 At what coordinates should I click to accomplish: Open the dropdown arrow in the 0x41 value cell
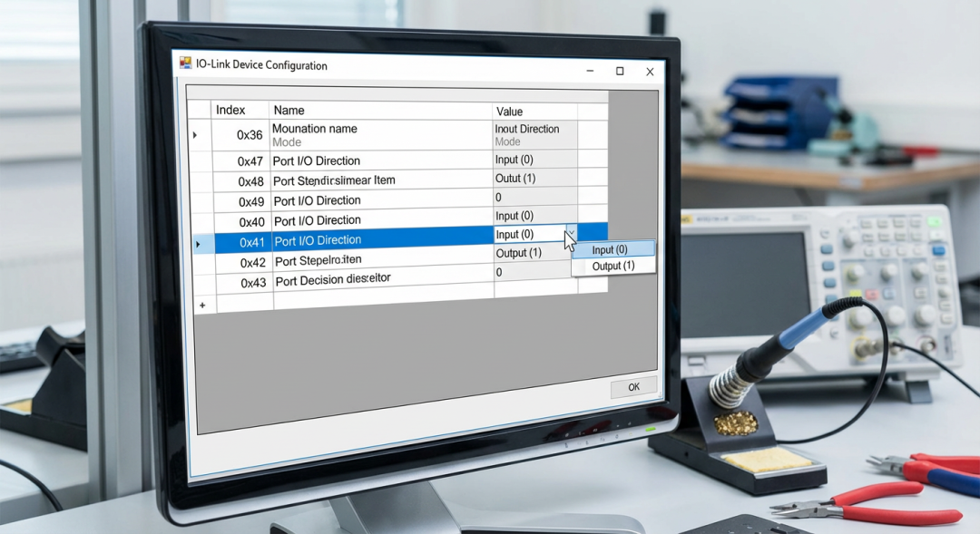tap(570, 234)
